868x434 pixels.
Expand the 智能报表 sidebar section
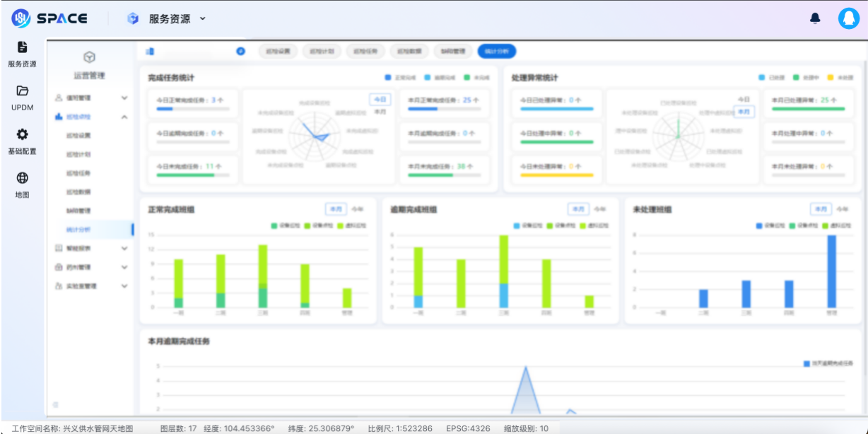(92, 249)
